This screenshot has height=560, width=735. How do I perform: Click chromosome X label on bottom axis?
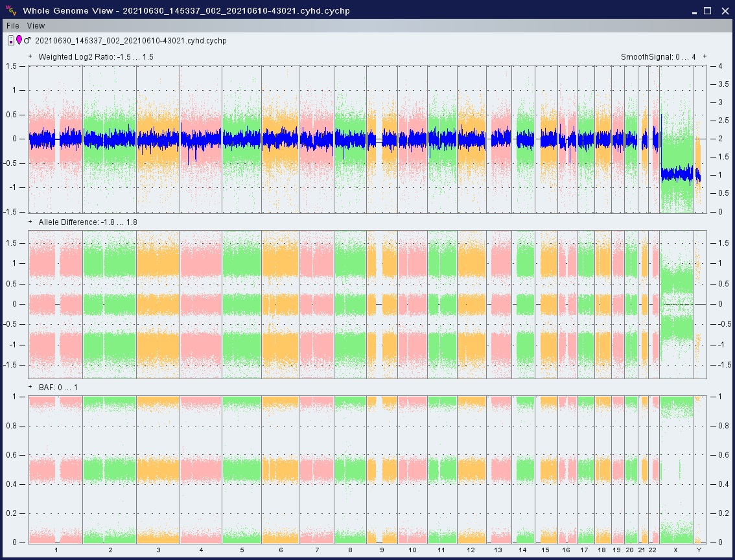675,550
